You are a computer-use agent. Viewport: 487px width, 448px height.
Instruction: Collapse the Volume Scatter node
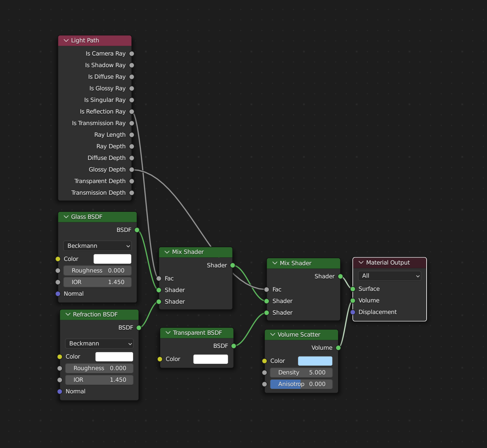tap(272, 334)
